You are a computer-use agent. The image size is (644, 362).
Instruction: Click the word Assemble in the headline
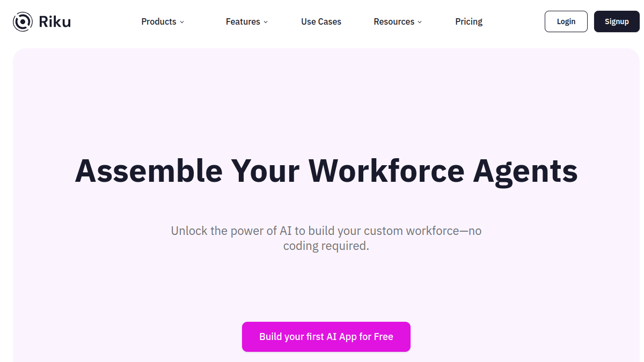(149, 170)
